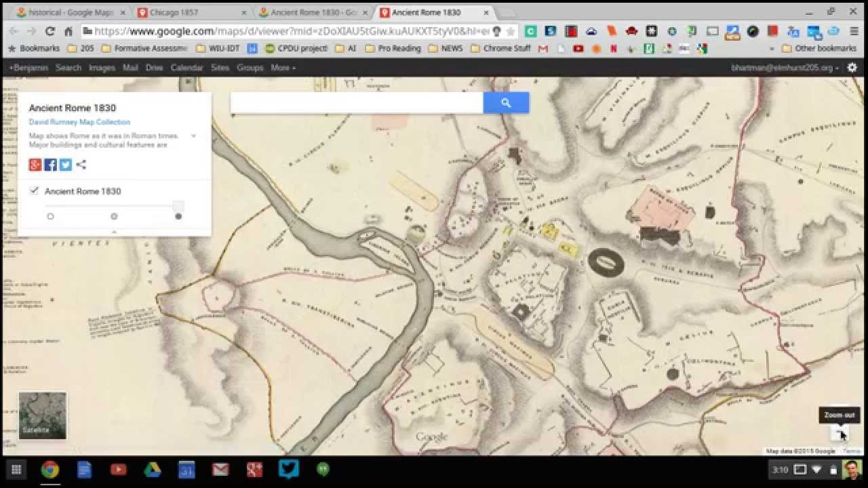Open Google Docs from the shelf
Image resolution: width=868 pixels, height=488 pixels.
84,470
